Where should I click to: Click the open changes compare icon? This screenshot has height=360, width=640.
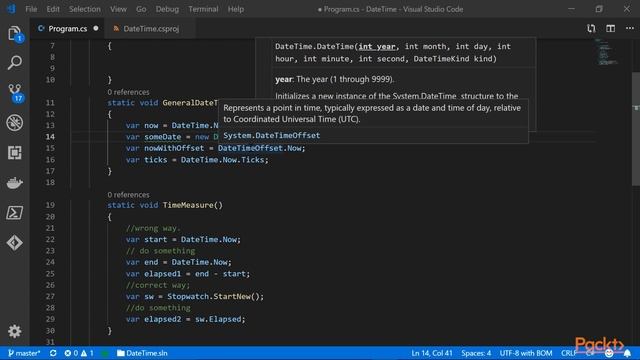(591, 29)
